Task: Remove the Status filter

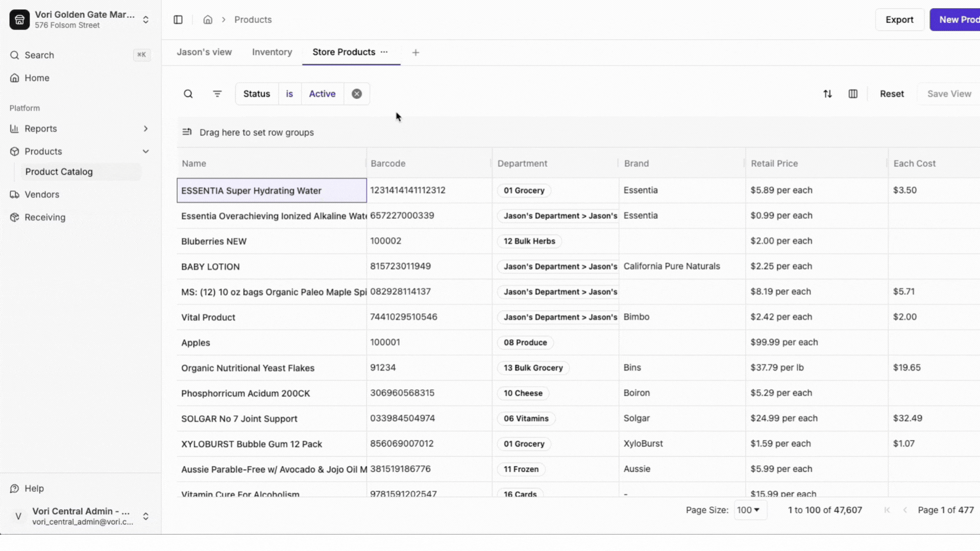Action: 357,94
